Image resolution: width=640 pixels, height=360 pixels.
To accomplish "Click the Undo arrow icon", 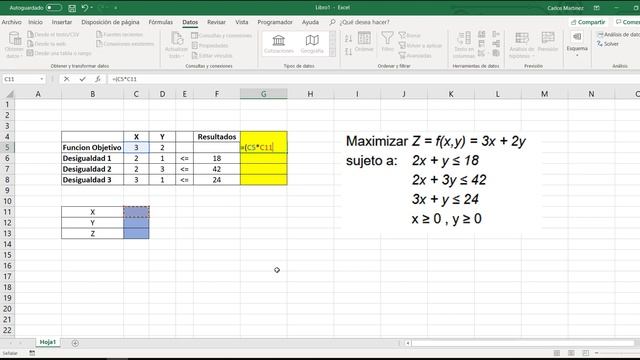I will tap(84, 8).
